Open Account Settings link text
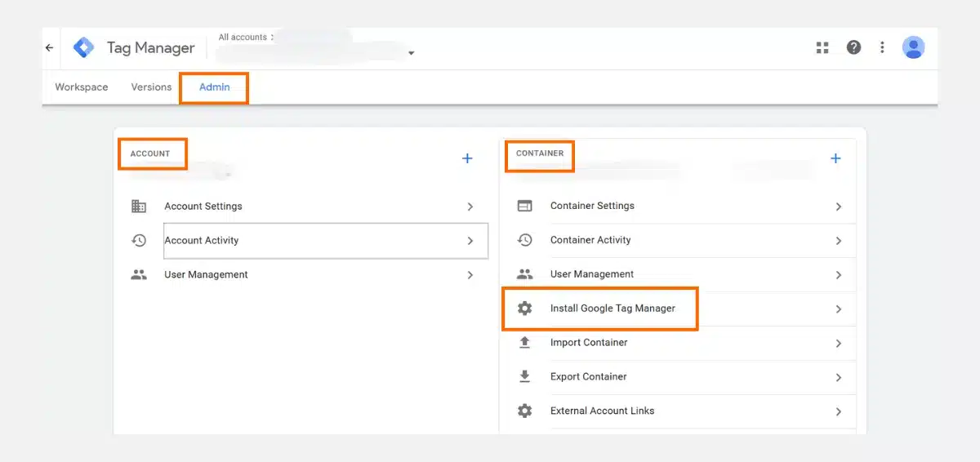The image size is (980, 462). tap(203, 207)
